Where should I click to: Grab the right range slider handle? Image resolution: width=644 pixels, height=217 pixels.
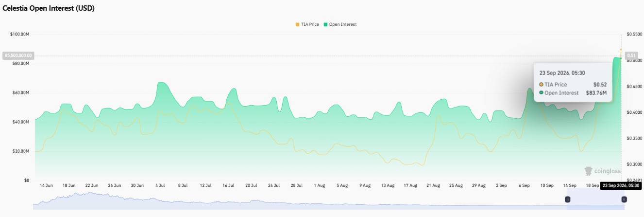[x=624, y=199]
